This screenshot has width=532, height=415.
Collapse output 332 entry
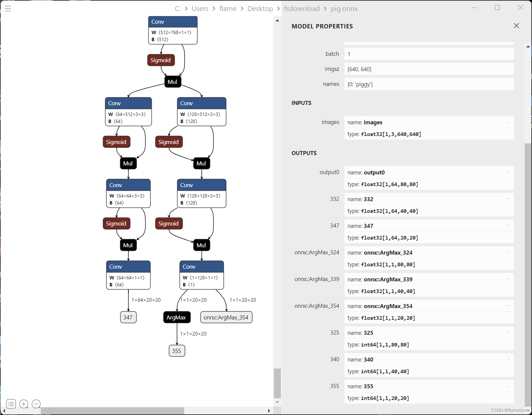tap(509, 199)
